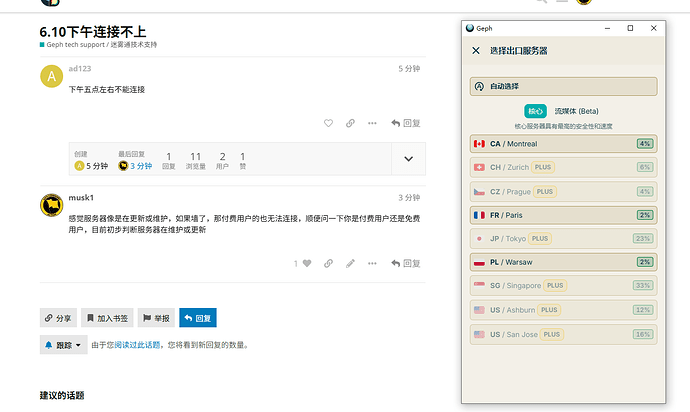690x412 pixels.
Task: Expand topic summary chevron
Action: pos(408,159)
